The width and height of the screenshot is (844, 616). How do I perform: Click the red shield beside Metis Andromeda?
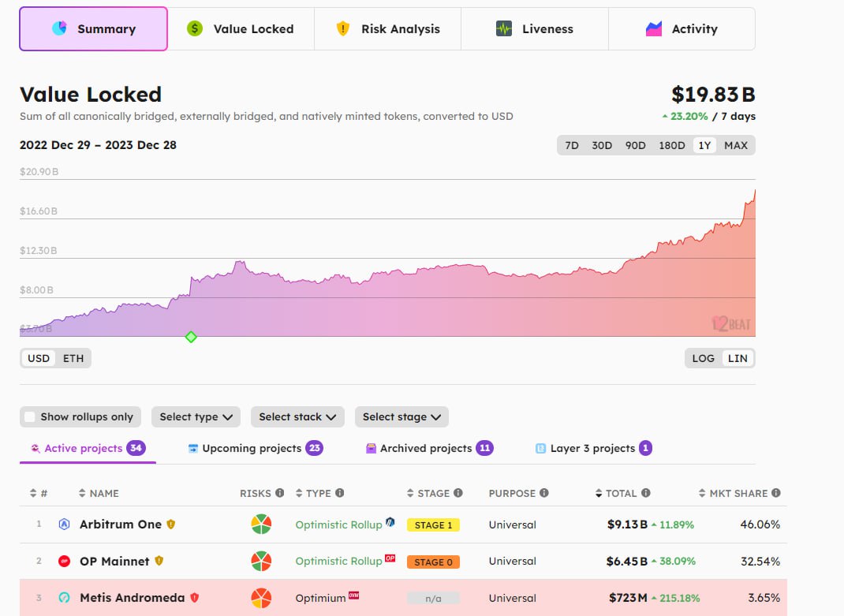pyautogui.click(x=195, y=597)
